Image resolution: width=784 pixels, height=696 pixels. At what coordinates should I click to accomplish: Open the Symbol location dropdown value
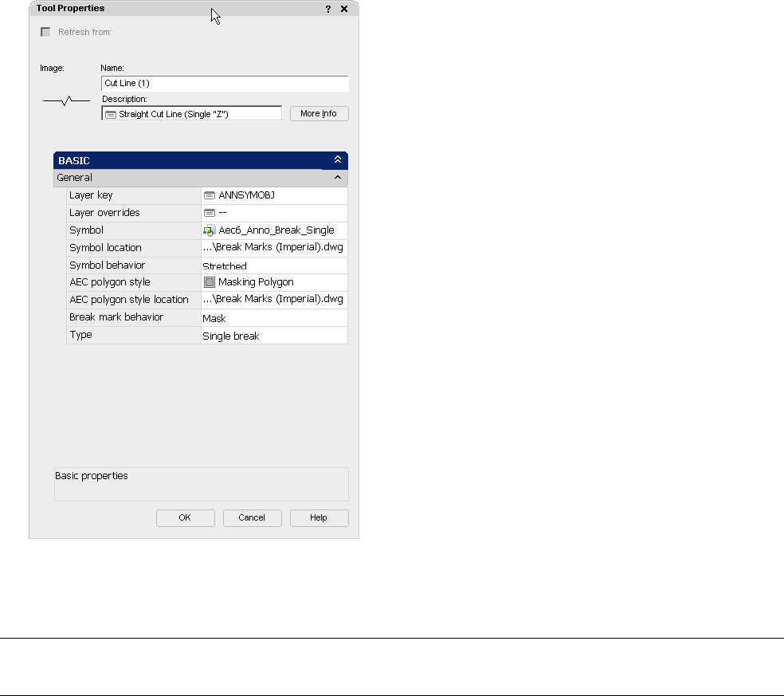[x=274, y=248]
